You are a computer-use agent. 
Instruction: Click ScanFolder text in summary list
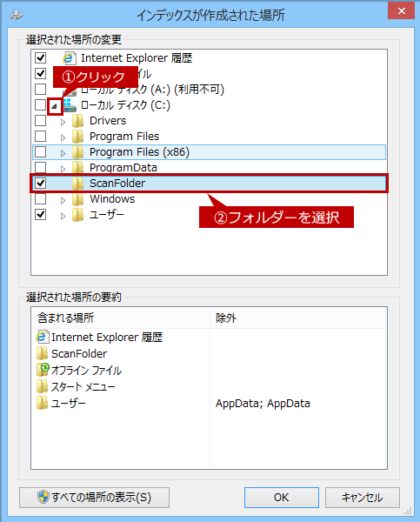click(x=79, y=353)
